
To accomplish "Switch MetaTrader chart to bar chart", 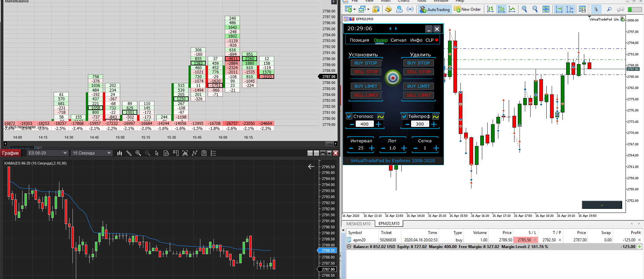I will click(x=490, y=9).
